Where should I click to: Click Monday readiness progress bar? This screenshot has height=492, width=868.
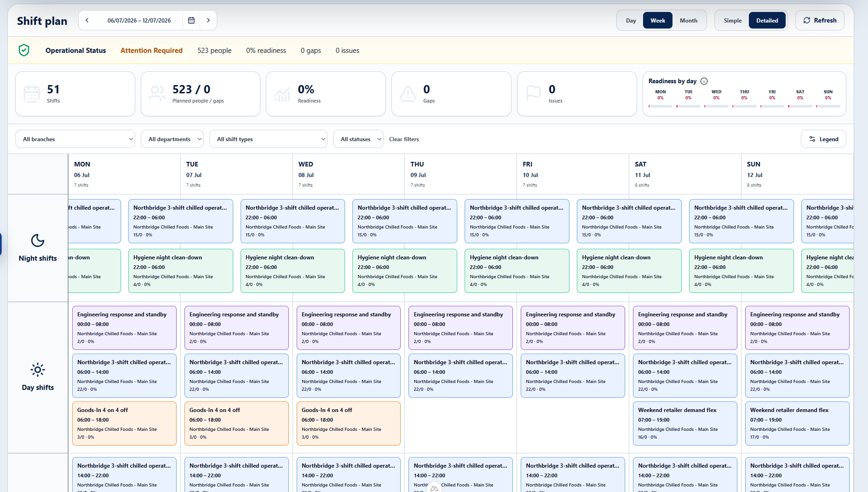click(661, 106)
